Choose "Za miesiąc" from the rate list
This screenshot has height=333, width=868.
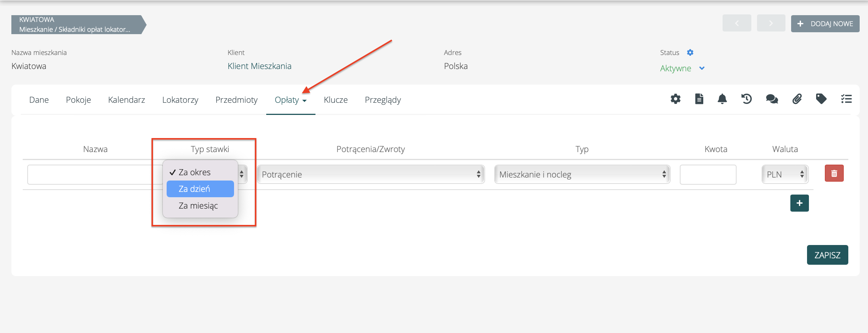click(x=198, y=206)
